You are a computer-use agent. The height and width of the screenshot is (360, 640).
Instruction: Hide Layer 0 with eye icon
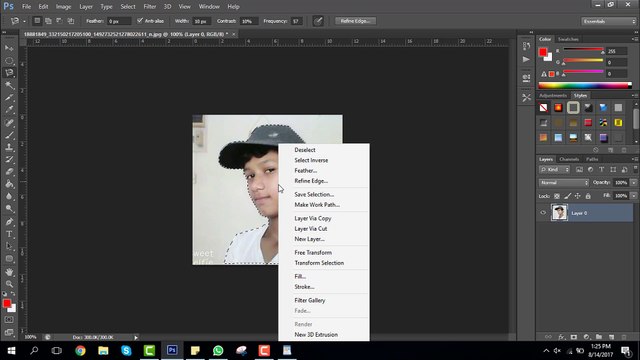(x=543, y=213)
